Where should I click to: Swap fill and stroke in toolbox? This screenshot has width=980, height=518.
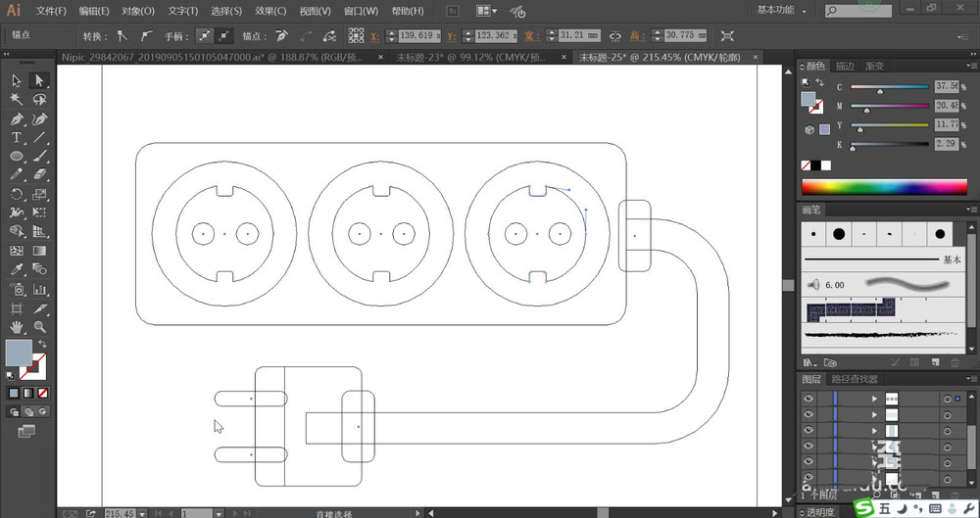tap(42, 344)
